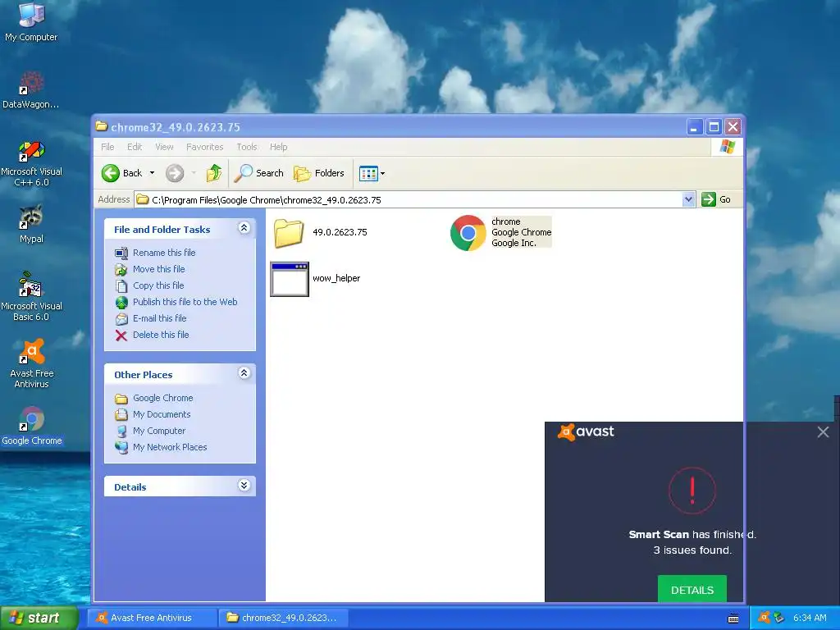Expand the Details panel
The height and width of the screenshot is (630, 840).
coord(244,486)
